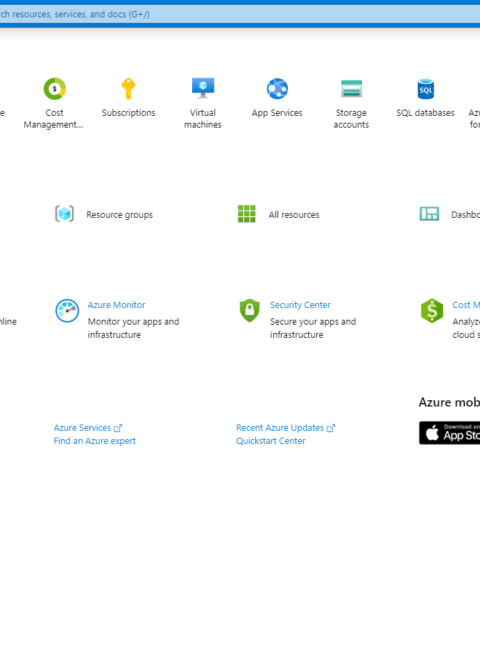Click the external link icon beside Recent Azure Updates
This screenshot has width=480, height=650.
(x=330, y=427)
